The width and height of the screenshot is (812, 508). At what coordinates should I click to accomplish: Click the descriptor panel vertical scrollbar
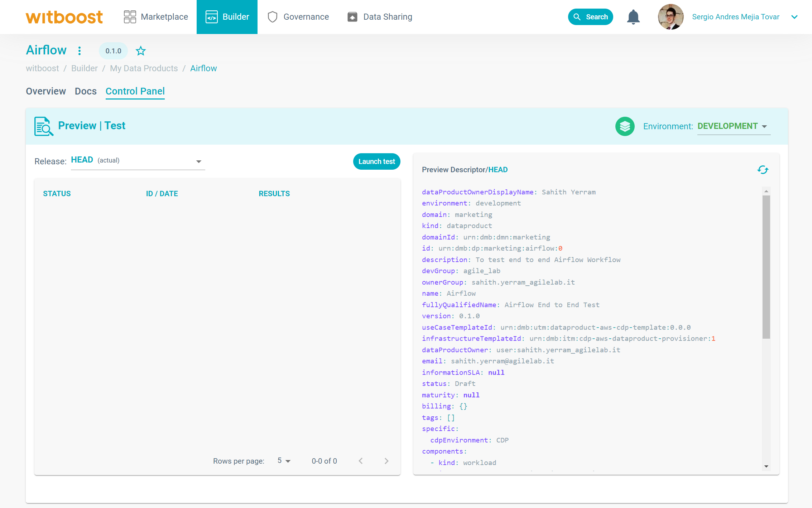766,267
